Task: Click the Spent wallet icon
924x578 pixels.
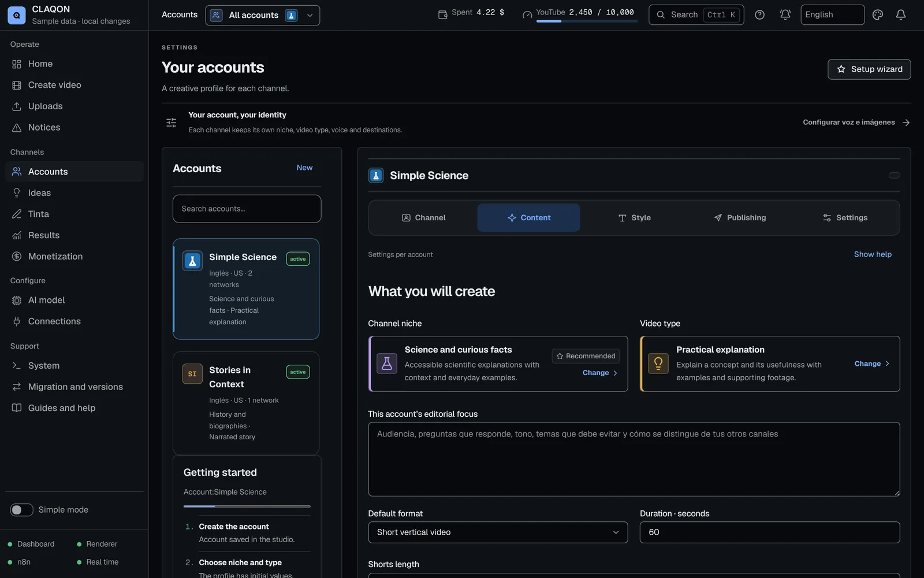Action: pyautogui.click(x=443, y=15)
